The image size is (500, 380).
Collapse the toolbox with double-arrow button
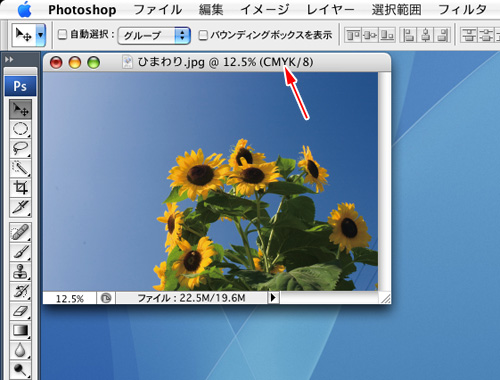[x=9, y=59]
